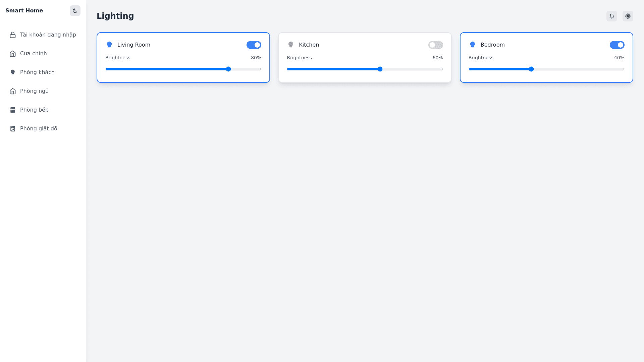Open Cửa chính in sidebar
The height and width of the screenshot is (362, 644).
33,54
